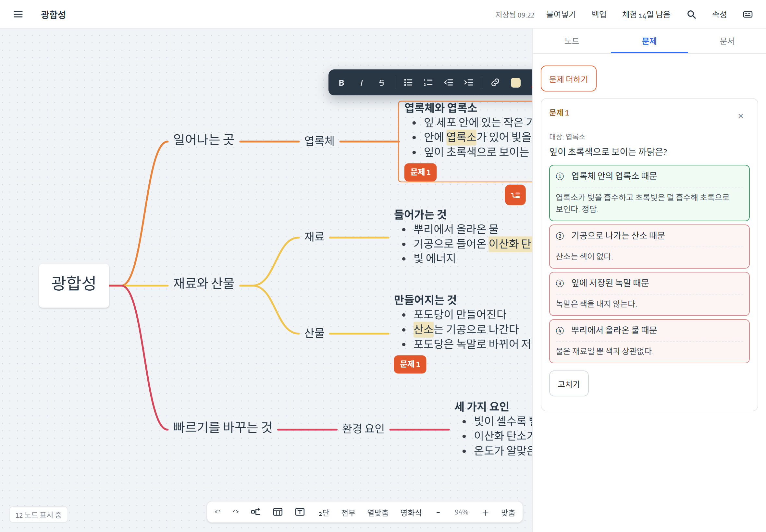Insert a numbered list
766x532 pixels.
(428, 83)
